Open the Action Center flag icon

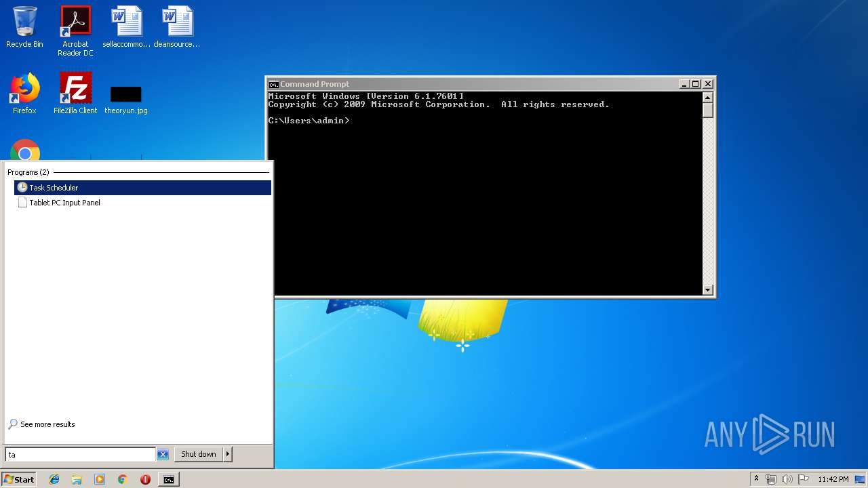(x=803, y=479)
